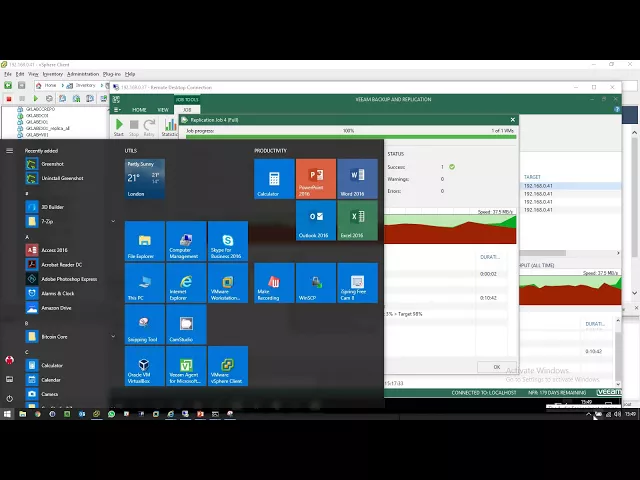Click the horizontal scrollbar under target list
Viewport: 640px width, 480px height.
tap(543, 253)
